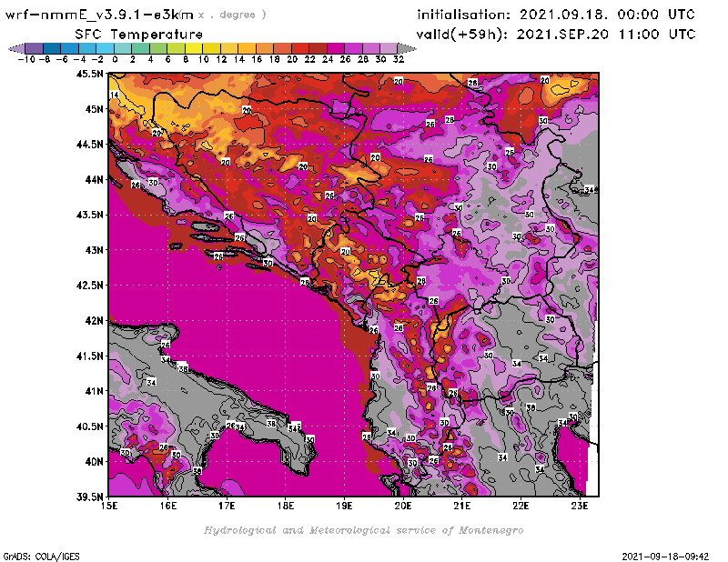The height and width of the screenshot is (562, 728).
Task: Click the purple swatch between -10 and -8
Action: (x=35, y=48)
